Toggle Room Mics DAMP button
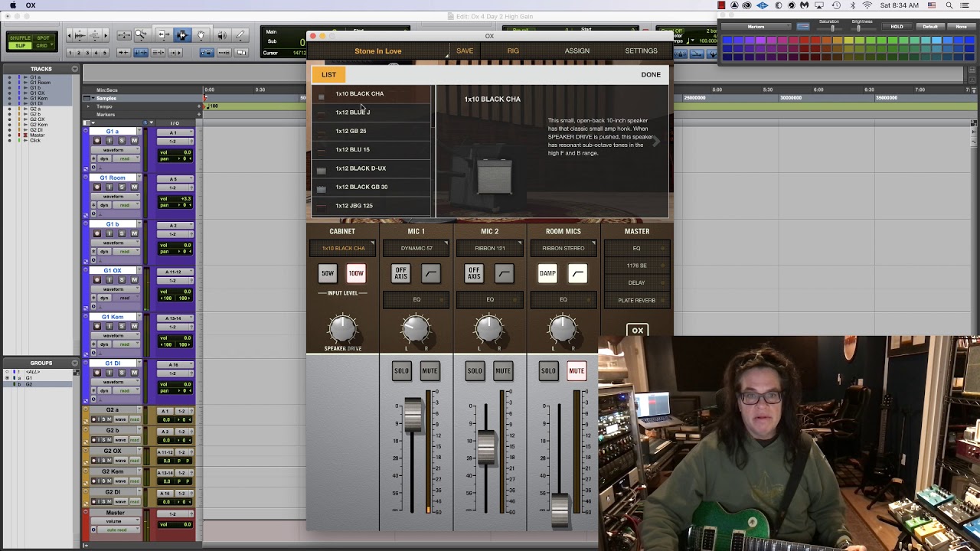 [547, 273]
